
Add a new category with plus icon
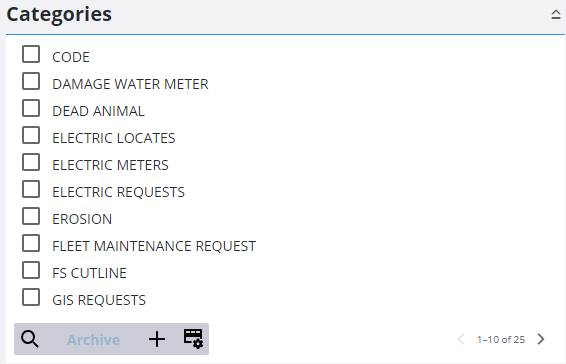pyautogui.click(x=157, y=339)
